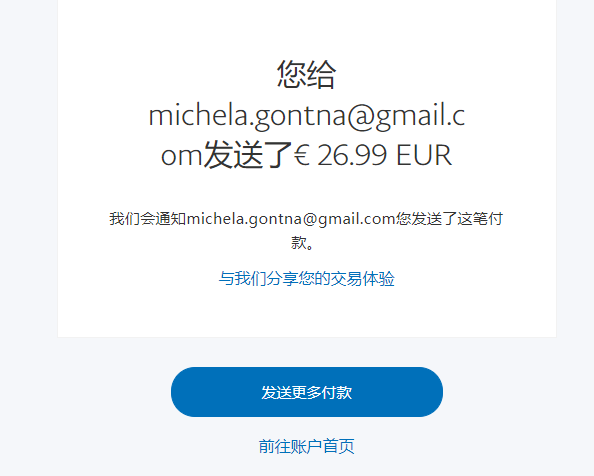Viewport: 594px width, 476px height.
Task: Click the 您给 heading text
Action: pos(306,74)
